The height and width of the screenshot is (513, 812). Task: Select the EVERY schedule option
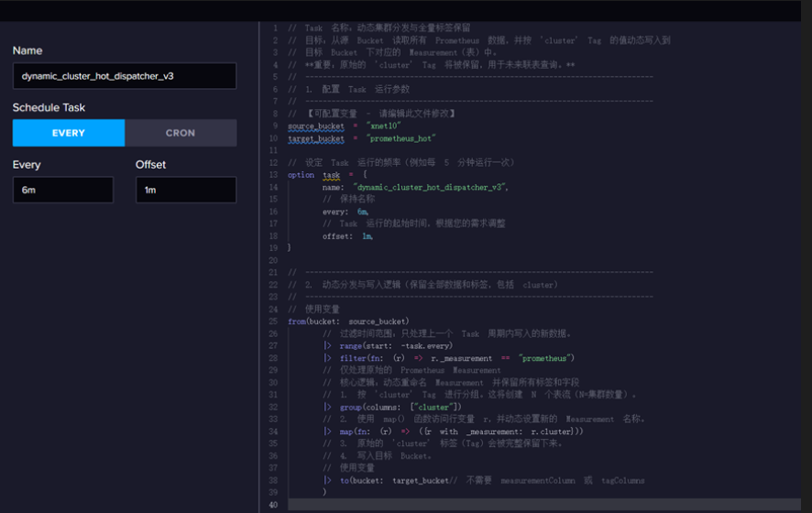pos(69,133)
